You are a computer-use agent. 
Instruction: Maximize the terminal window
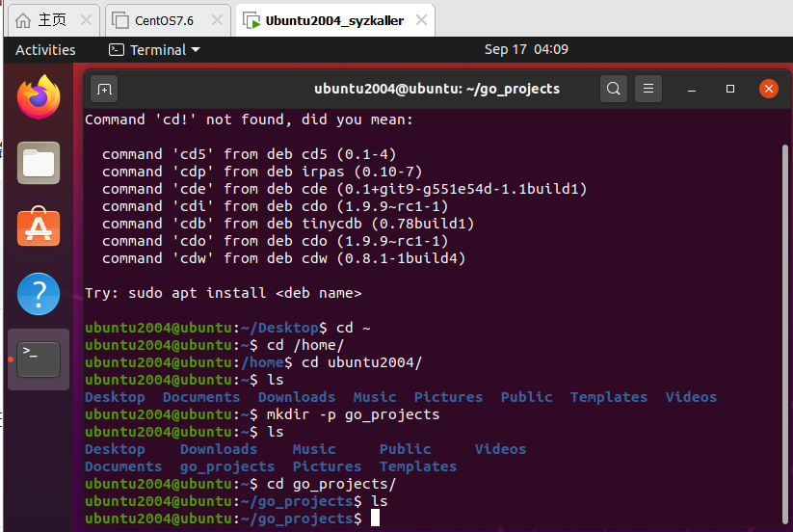point(730,89)
